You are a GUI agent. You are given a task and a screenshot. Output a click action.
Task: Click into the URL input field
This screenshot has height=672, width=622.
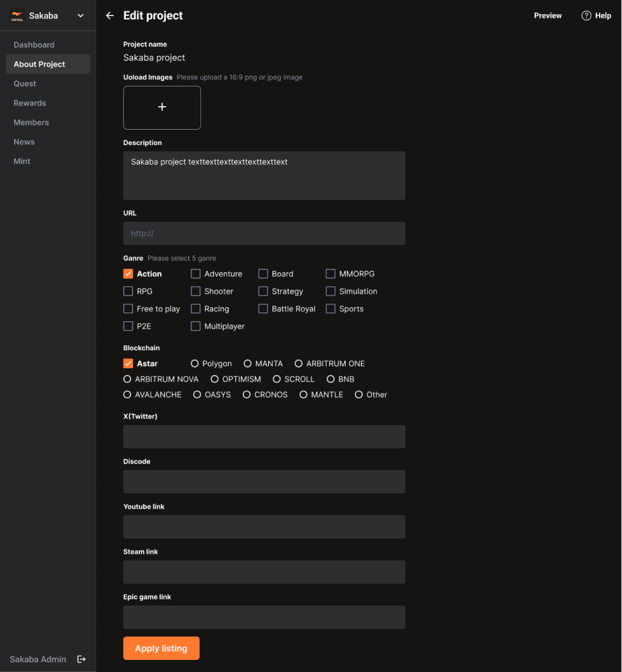coord(264,234)
